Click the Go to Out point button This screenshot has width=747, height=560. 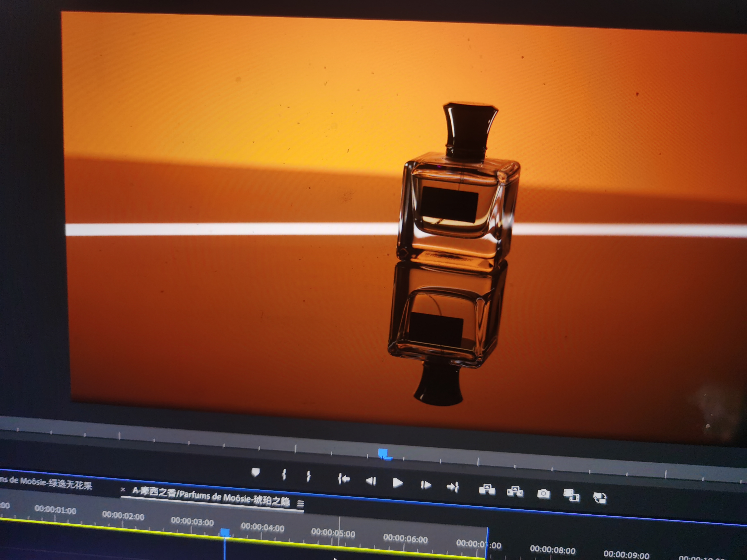coord(453,487)
